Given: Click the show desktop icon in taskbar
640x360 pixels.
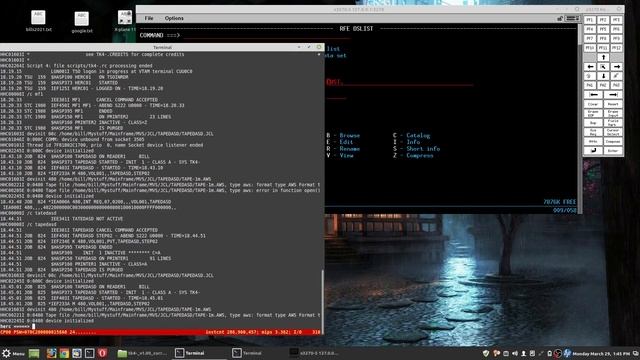Looking at the screenshot, I should 34,353.
